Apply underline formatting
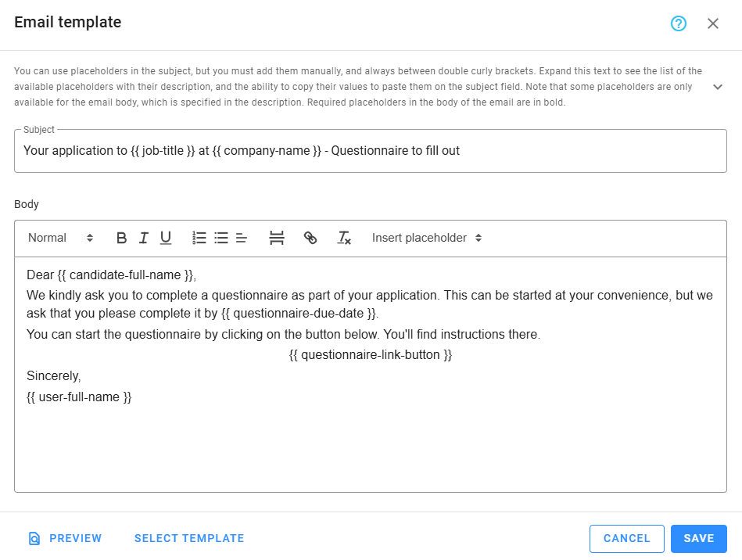 165,238
